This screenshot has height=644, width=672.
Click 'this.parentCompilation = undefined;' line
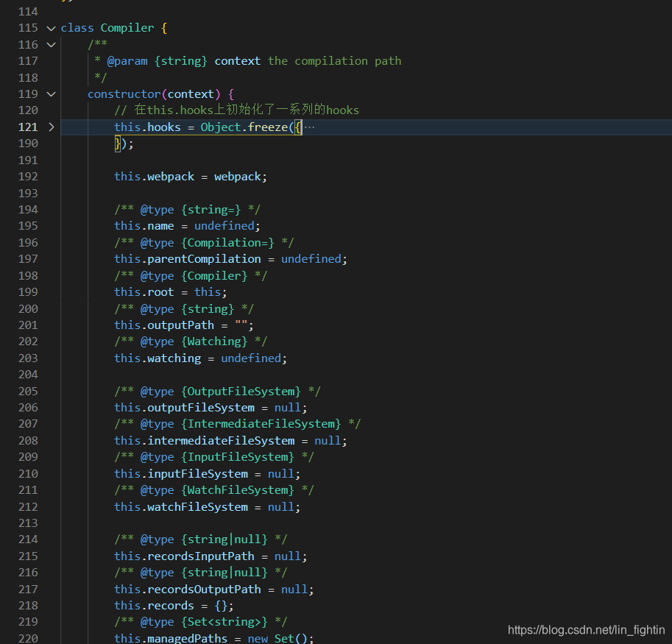[x=230, y=259]
